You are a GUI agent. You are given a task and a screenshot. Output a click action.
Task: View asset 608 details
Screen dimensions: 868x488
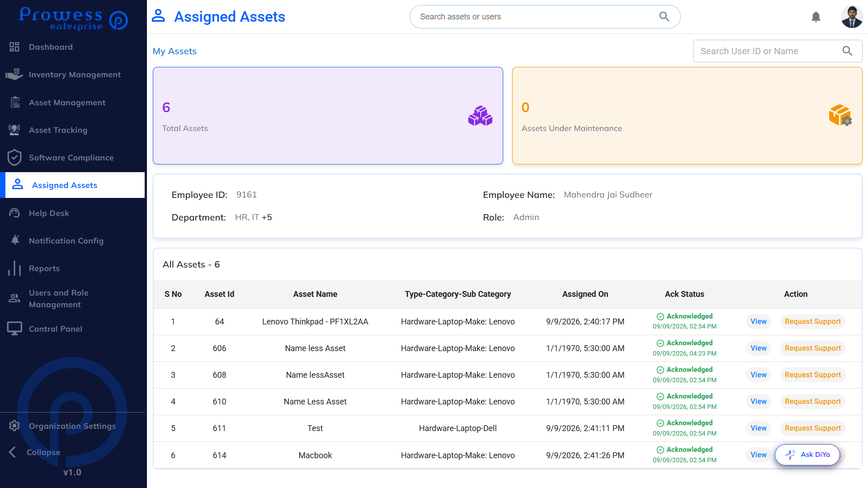[x=759, y=375]
